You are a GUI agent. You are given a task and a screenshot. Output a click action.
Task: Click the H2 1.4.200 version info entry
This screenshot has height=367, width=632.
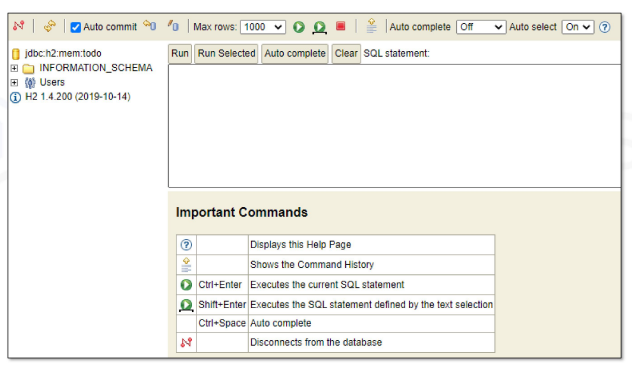point(78,97)
